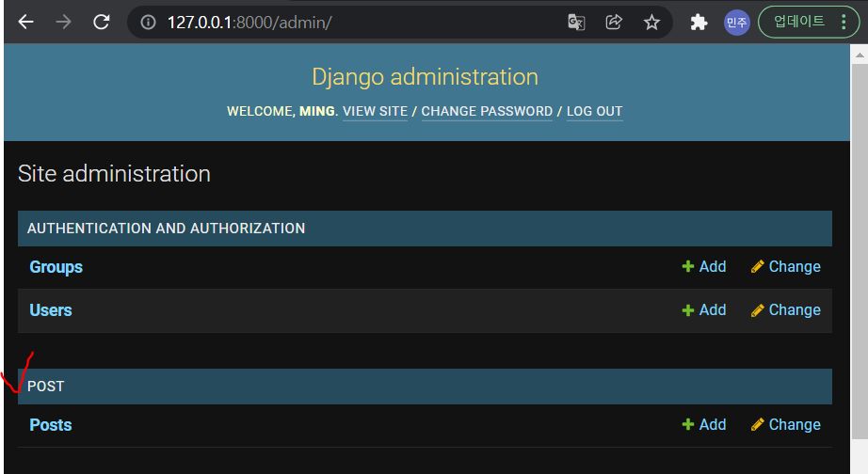Click the plus icon in the Users row

687,310
